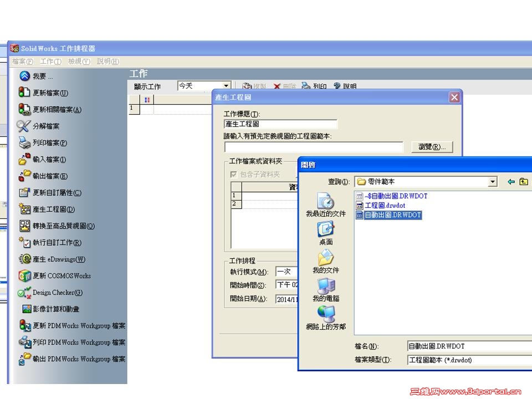This screenshot has height=399, width=532.
Task: Open the 檔名 combo box field
Action: tap(469, 346)
